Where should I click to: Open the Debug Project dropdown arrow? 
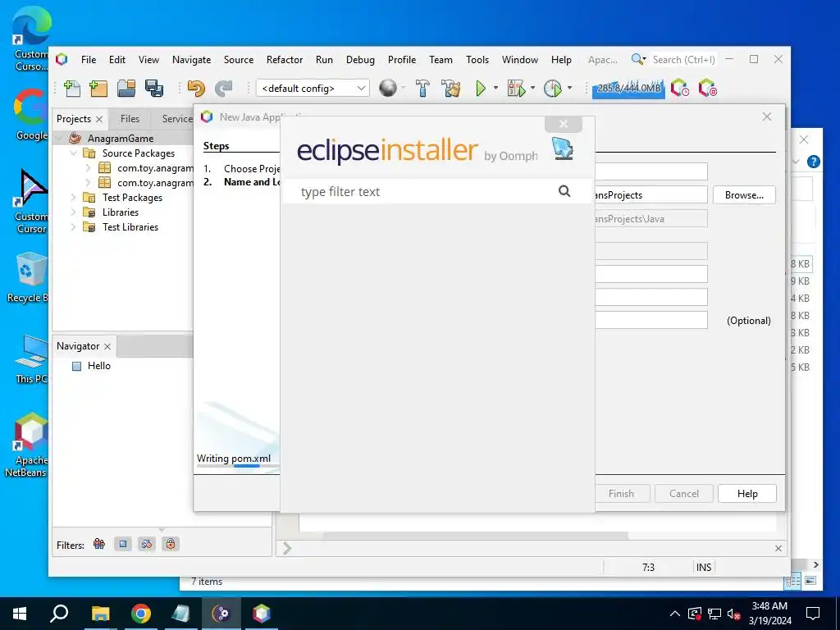tap(532, 88)
